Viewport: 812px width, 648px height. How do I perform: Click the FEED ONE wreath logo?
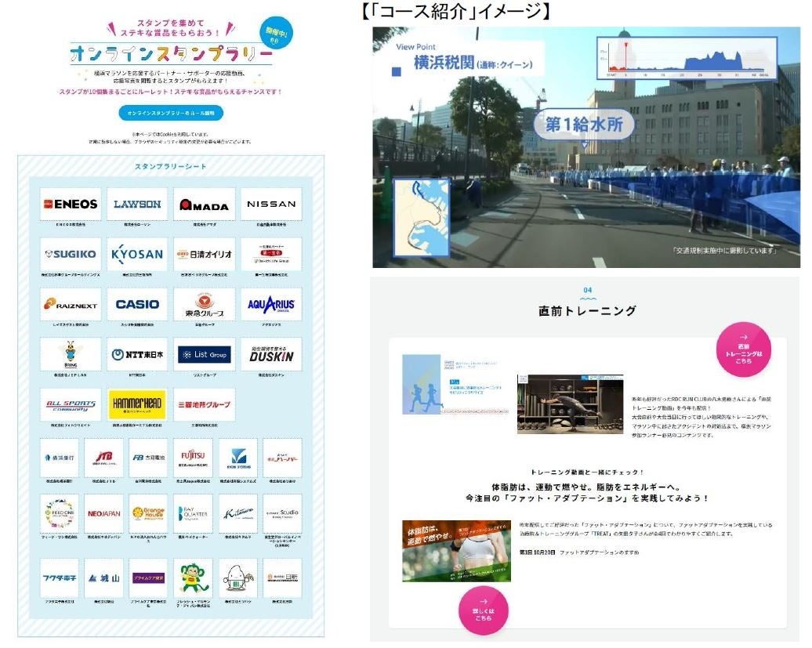point(60,513)
